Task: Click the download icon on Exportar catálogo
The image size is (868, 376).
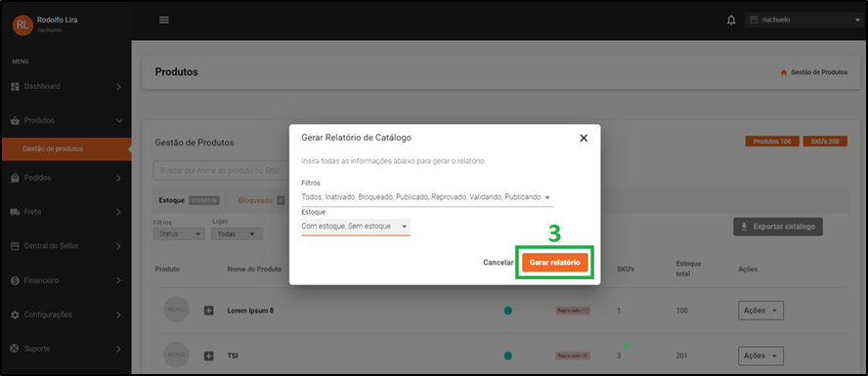Action: coord(745,227)
